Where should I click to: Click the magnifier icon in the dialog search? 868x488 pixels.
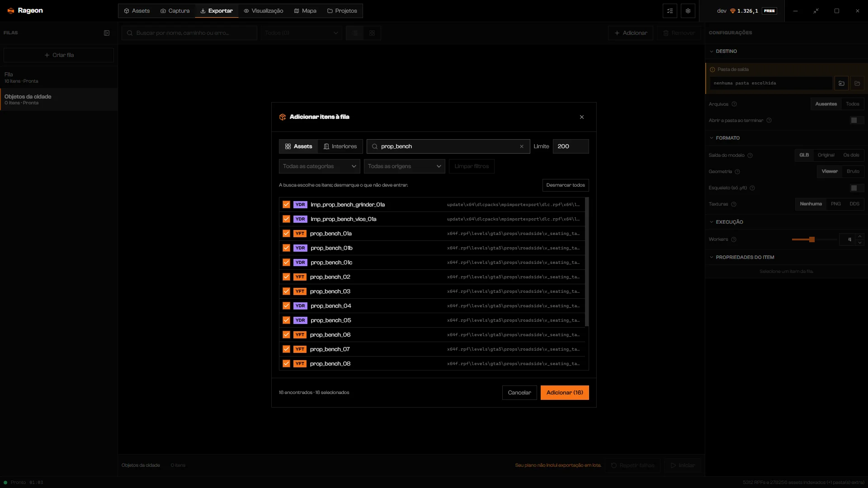[x=375, y=146]
